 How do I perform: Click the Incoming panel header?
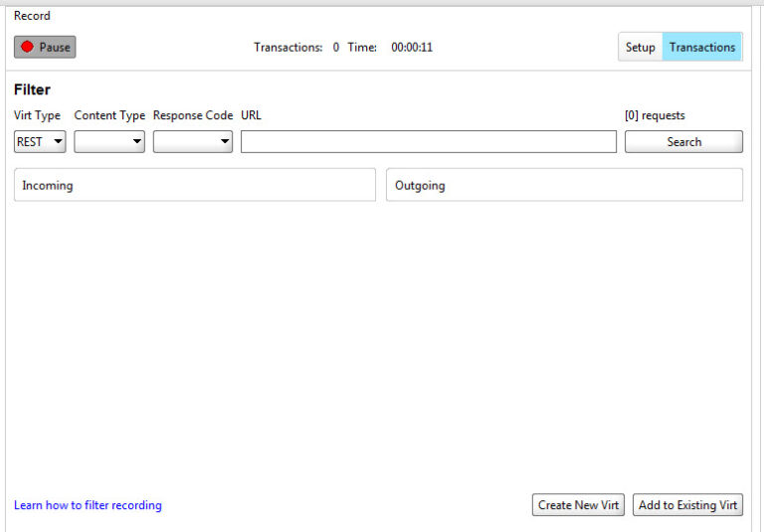(194, 185)
